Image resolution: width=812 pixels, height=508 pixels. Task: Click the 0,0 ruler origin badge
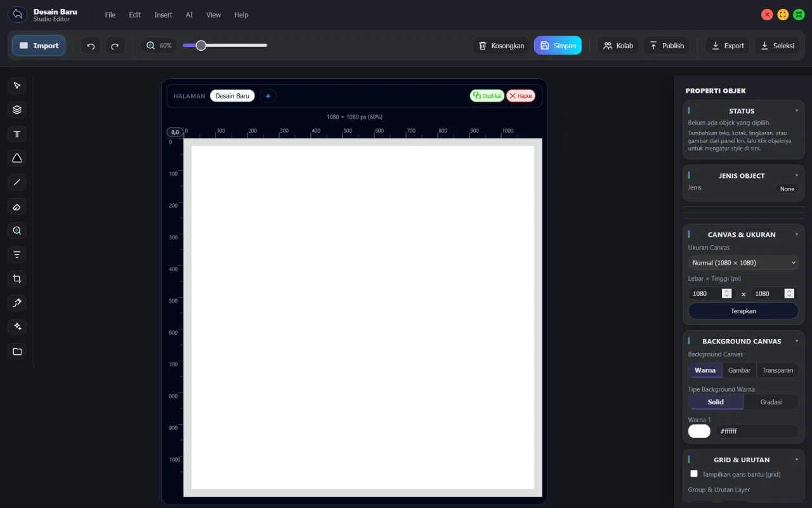tap(175, 132)
